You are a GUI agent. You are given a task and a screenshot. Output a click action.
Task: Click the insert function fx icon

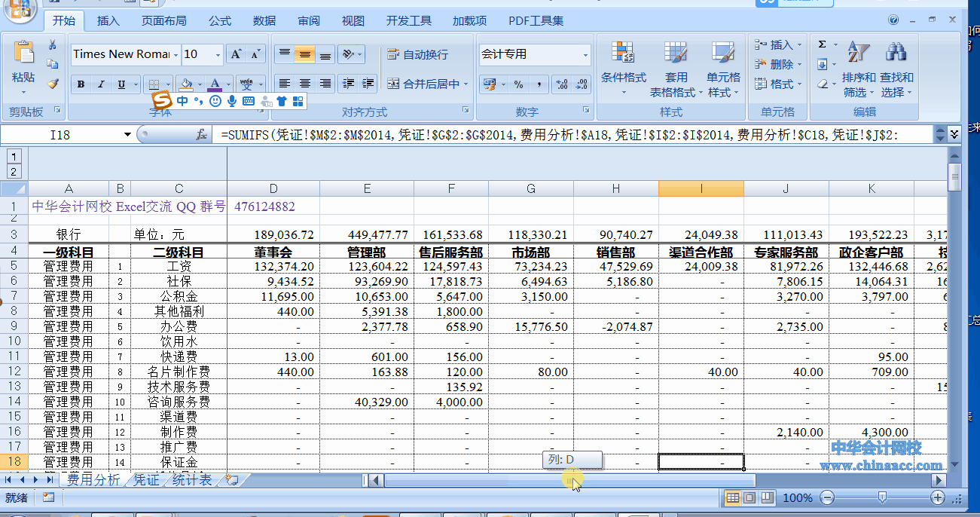pyautogui.click(x=201, y=135)
